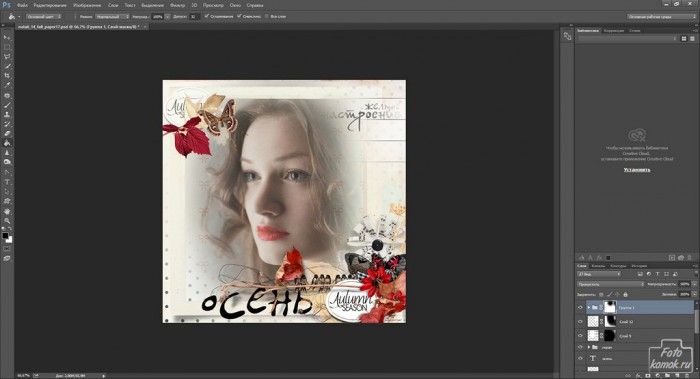Screen dimensions: 700x379
Task: Select the Move tool
Action: coord(7,37)
